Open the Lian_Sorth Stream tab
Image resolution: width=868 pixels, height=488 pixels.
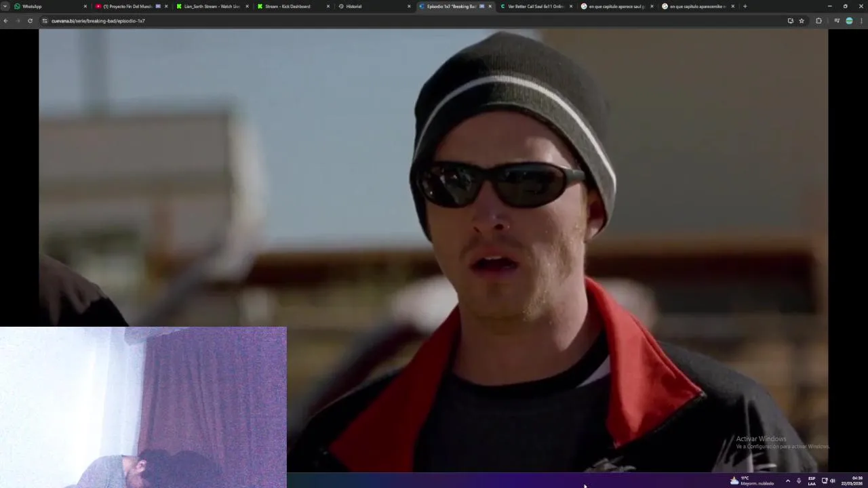coord(212,6)
